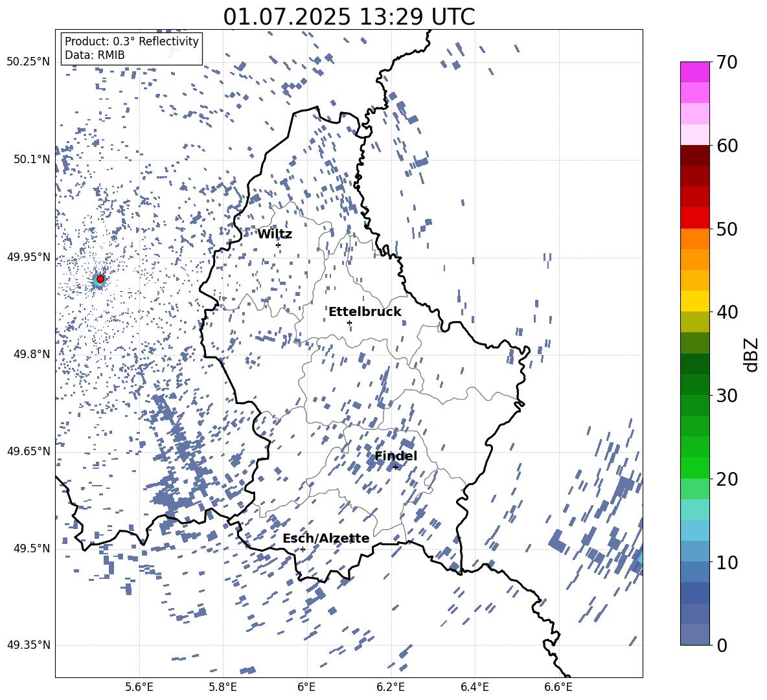This screenshot has width=767, height=700.
Task: Click the 0 tick label on colorbar
Action: [x=722, y=645]
